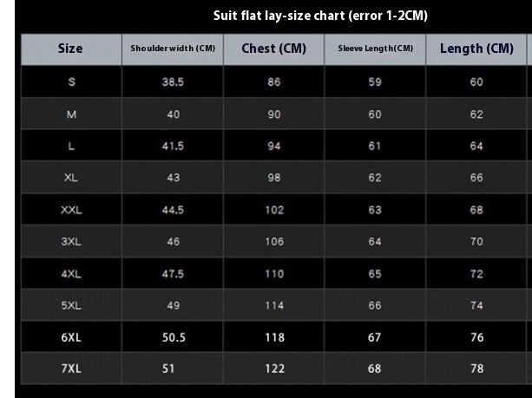Select the shoulder width value 44.5

point(173,210)
